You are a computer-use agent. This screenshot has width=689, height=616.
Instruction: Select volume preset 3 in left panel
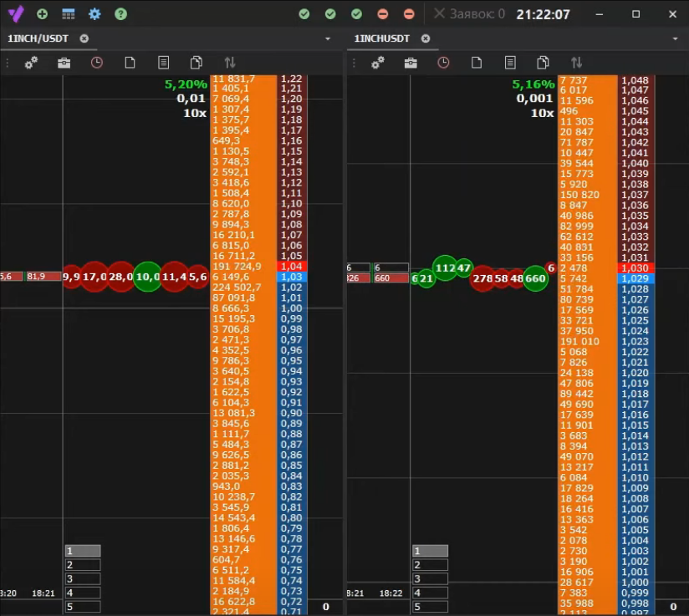click(x=82, y=579)
